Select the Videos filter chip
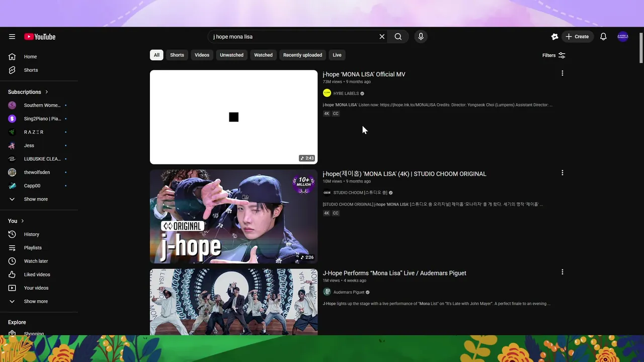Image resolution: width=644 pixels, height=362 pixels. pos(202,55)
